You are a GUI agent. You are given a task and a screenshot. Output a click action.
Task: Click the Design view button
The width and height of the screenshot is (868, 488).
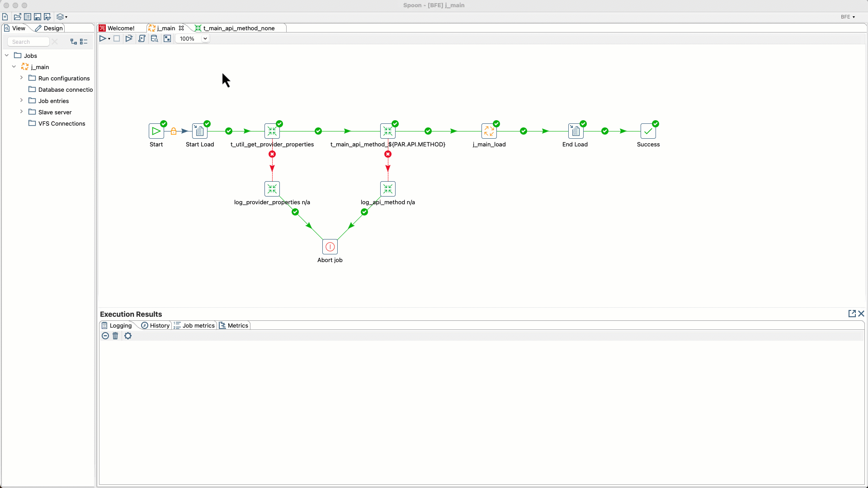tap(52, 28)
